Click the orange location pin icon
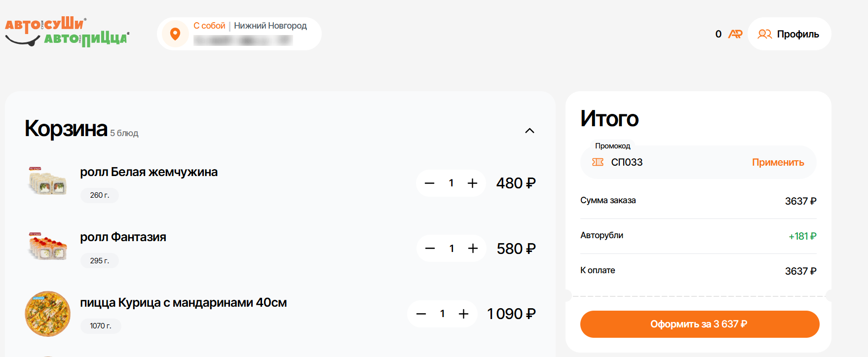Image resolution: width=868 pixels, height=357 pixels. click(175, 34)
